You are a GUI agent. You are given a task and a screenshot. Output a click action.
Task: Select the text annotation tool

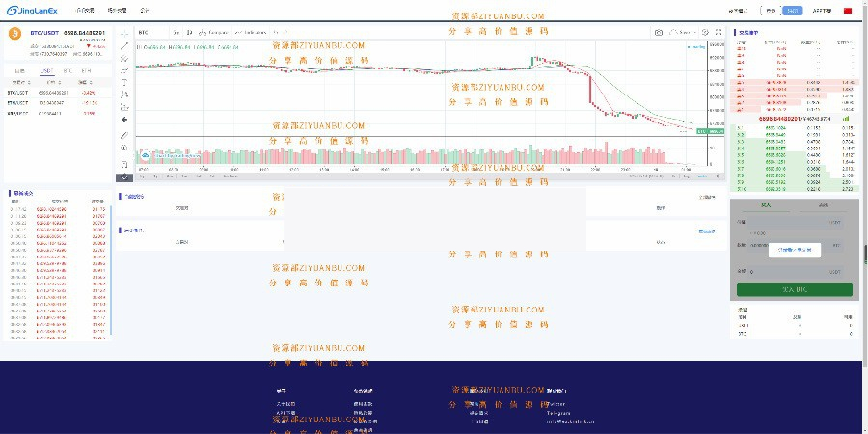click(x=124, y=83)
